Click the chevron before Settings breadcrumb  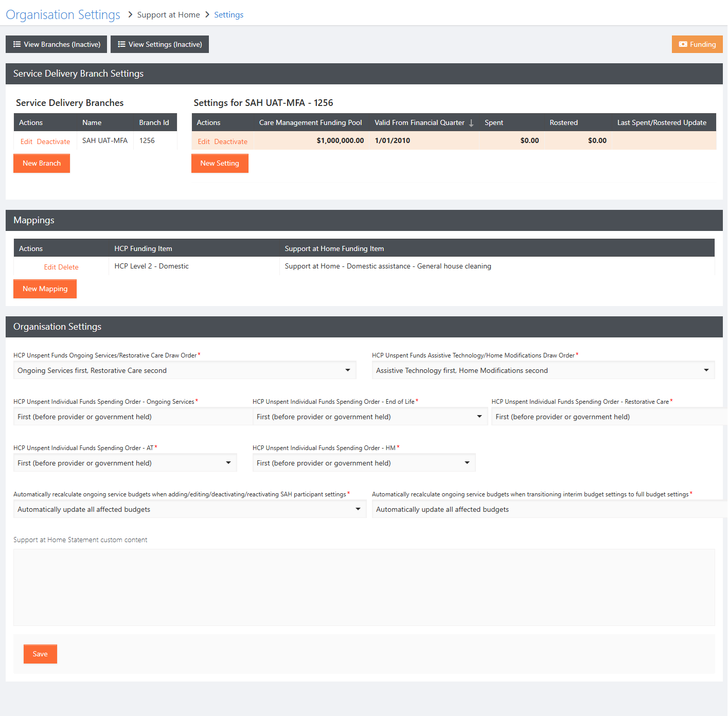click(208, 14)
